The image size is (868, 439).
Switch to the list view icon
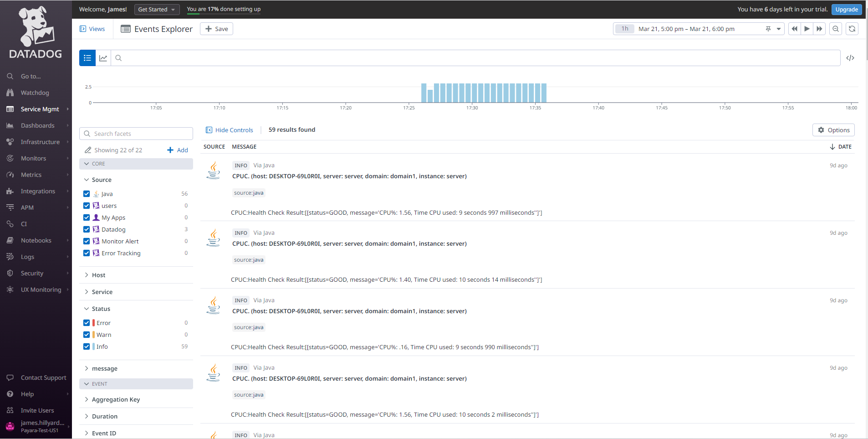[87, 58]
